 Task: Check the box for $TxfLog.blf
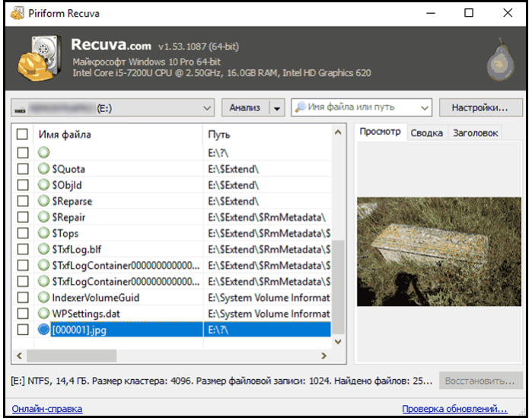tap(23, 249)
